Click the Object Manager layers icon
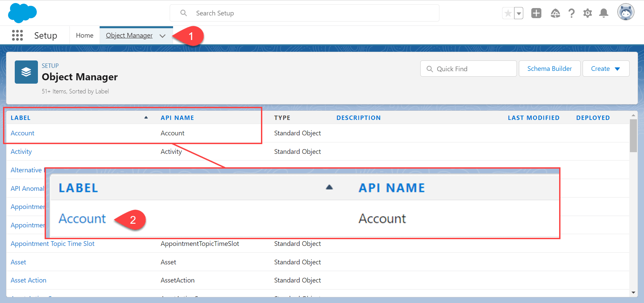 [x=26, y=72]
